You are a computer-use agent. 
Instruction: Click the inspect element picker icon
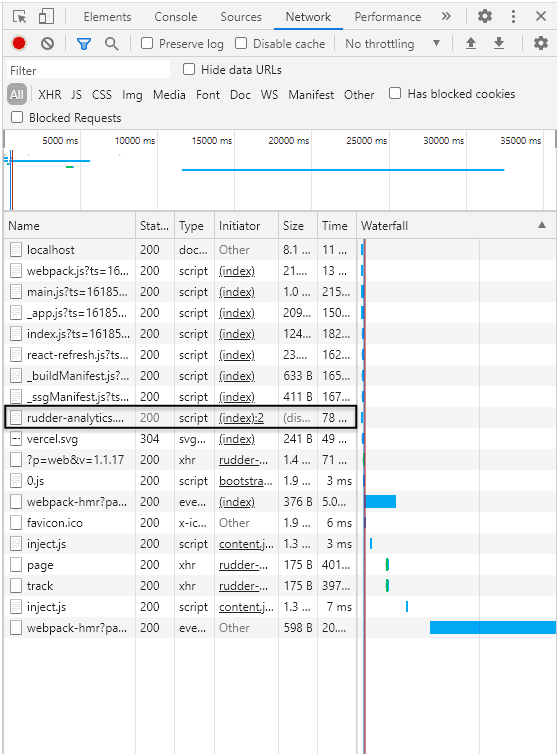tap(20, 17)
